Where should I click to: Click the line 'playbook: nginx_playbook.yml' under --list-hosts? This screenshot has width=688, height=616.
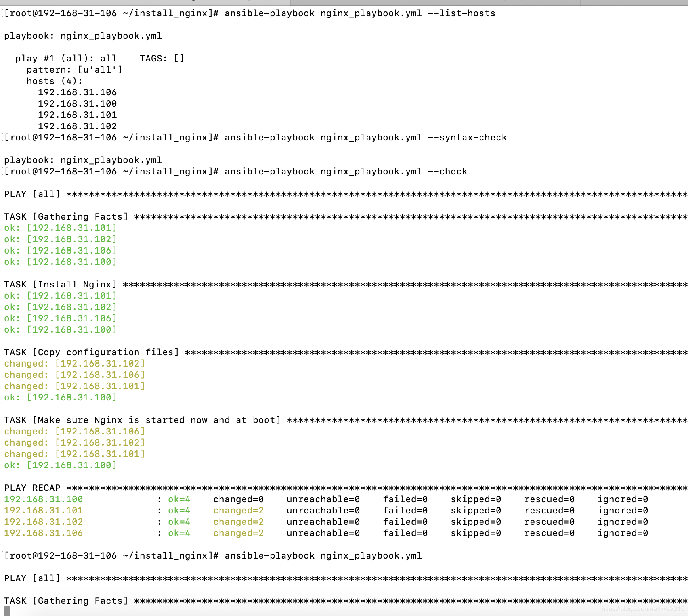[x=83, y=36]
